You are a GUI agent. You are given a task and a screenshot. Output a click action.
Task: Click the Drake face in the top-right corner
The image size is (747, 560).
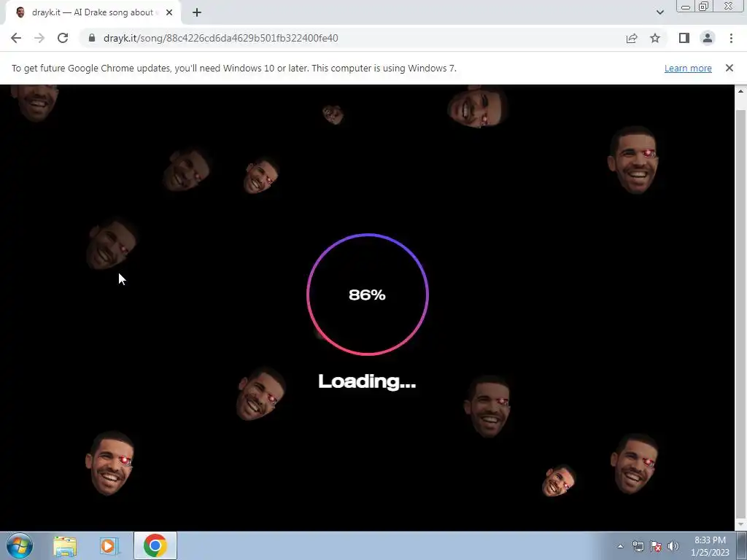pos(633,160)
